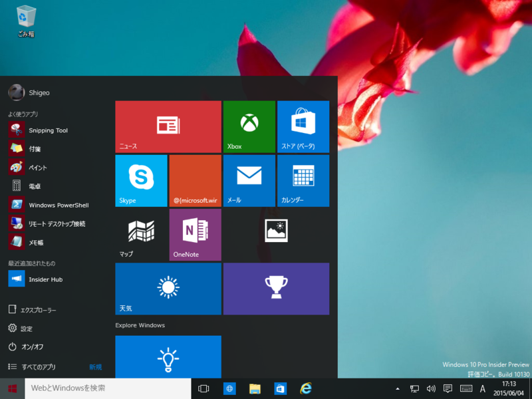
Task: Open the trophy Sports tile
Action: coord(276,289)
